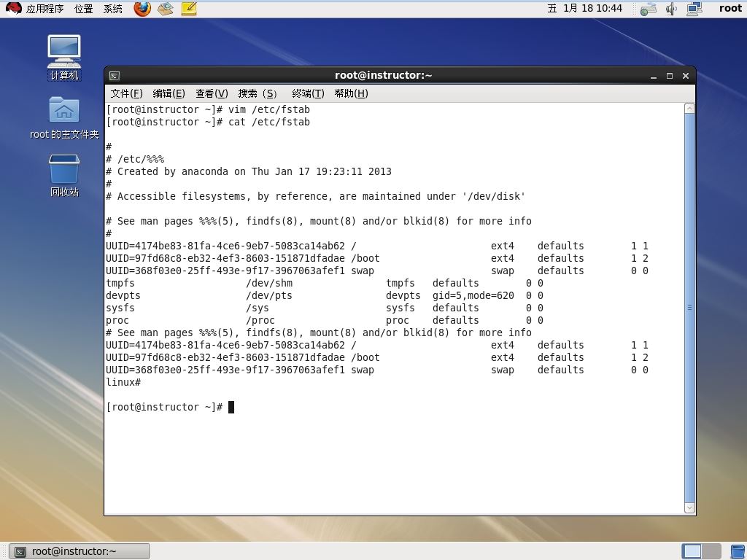Click the "cat /etc/fstab" command line
The image size is (747, 560).
[208, 122]
